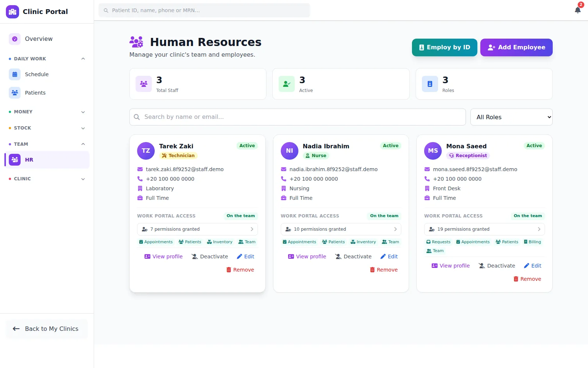
Task: Click Back to My Clinics
Action: point(47,329)
